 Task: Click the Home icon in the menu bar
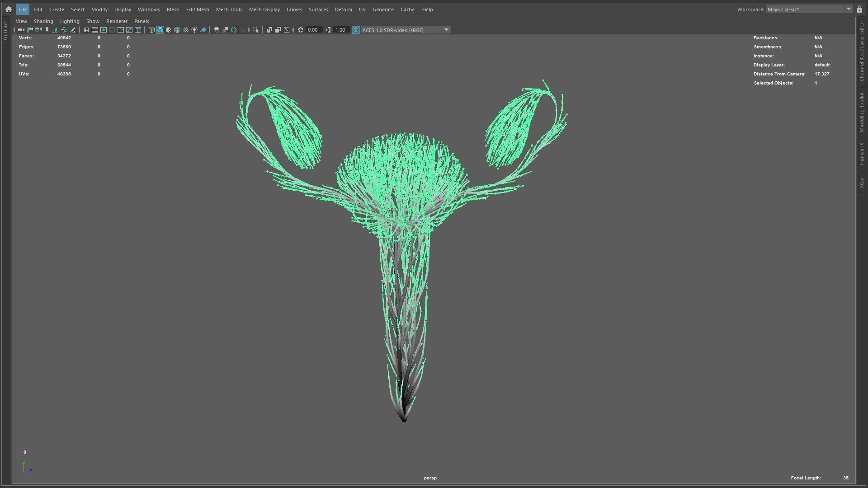click(9, 9)
